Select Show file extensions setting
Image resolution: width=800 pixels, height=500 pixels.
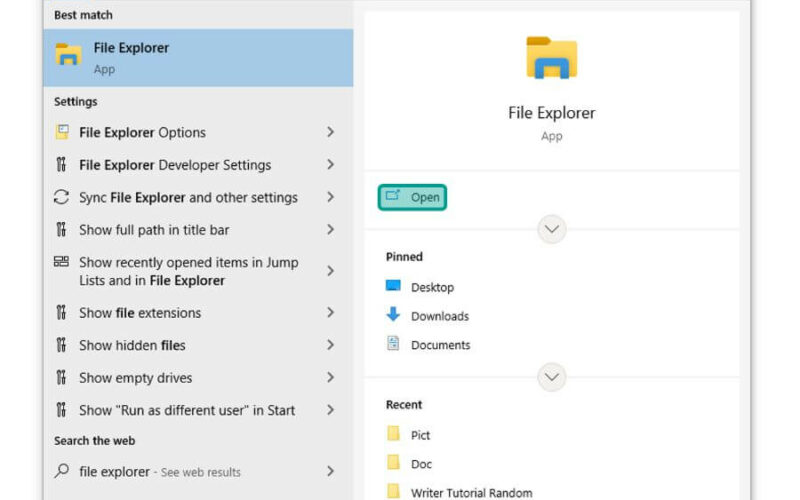click(x=198, y=313)
